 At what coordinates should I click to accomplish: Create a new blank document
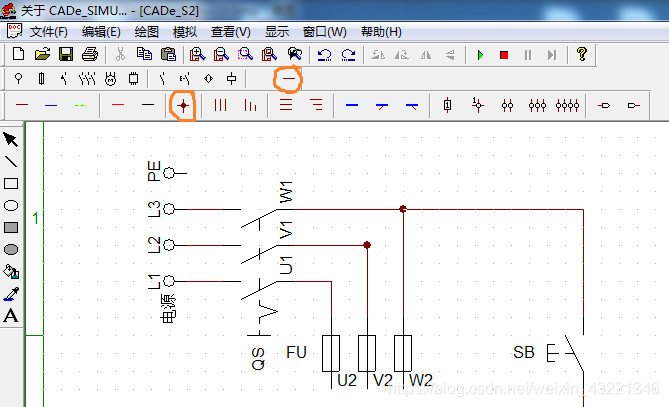click(18, 54)
